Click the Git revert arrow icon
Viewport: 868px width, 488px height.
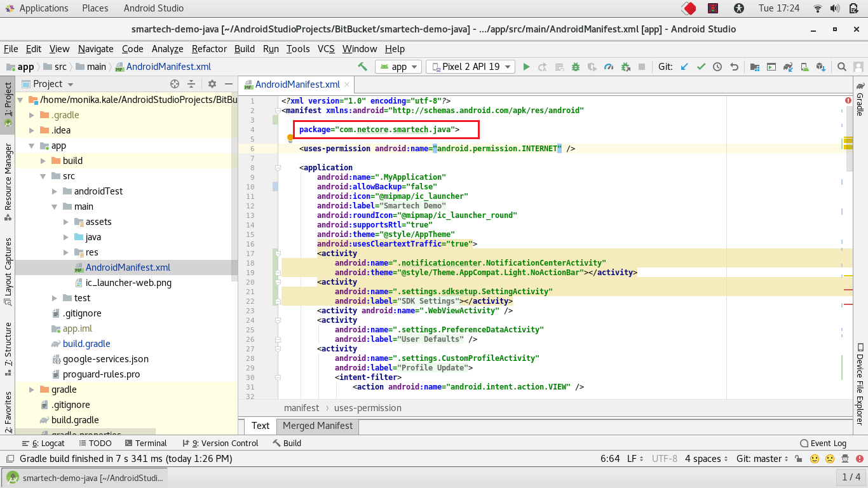click(x=734, y=67)
